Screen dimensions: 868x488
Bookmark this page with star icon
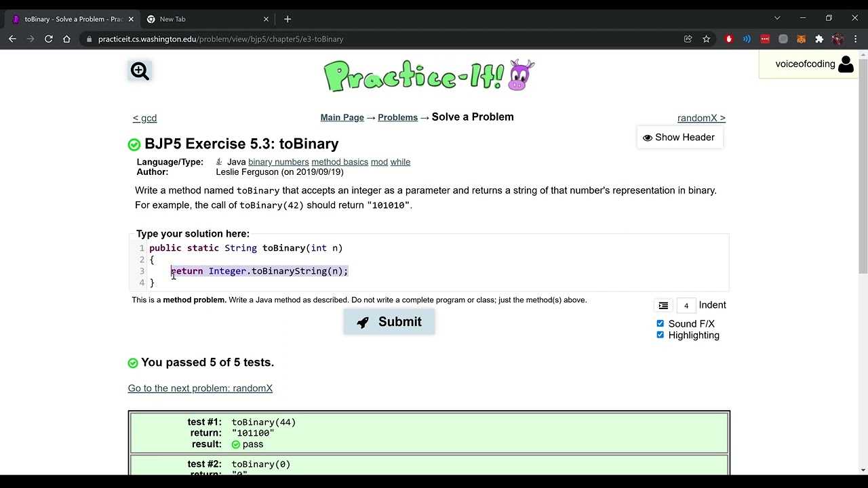pyautogui.click(x=707, y=39)
